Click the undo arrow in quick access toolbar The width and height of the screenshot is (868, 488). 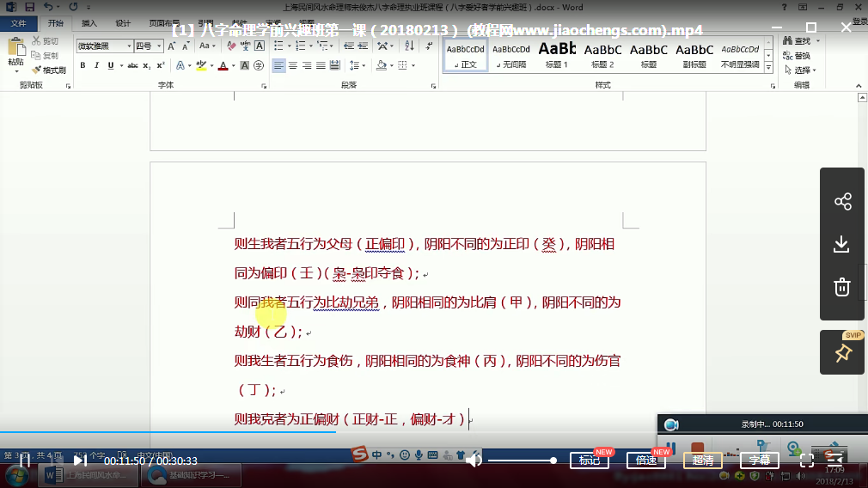click(48, 7)
